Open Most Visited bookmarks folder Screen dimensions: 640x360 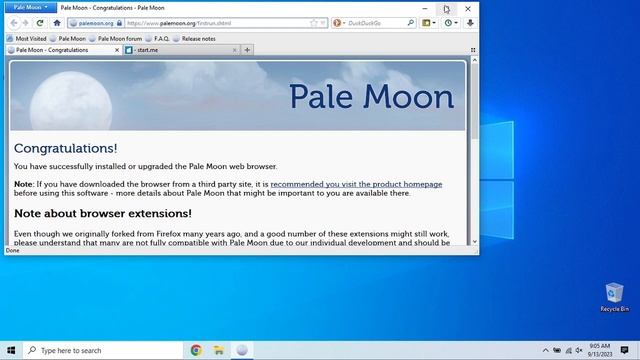click(x=27, y=39)
